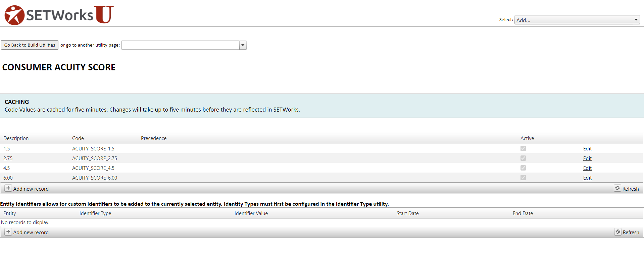
Task: Click plus icon in acuity score table
Action: [8, 188]
